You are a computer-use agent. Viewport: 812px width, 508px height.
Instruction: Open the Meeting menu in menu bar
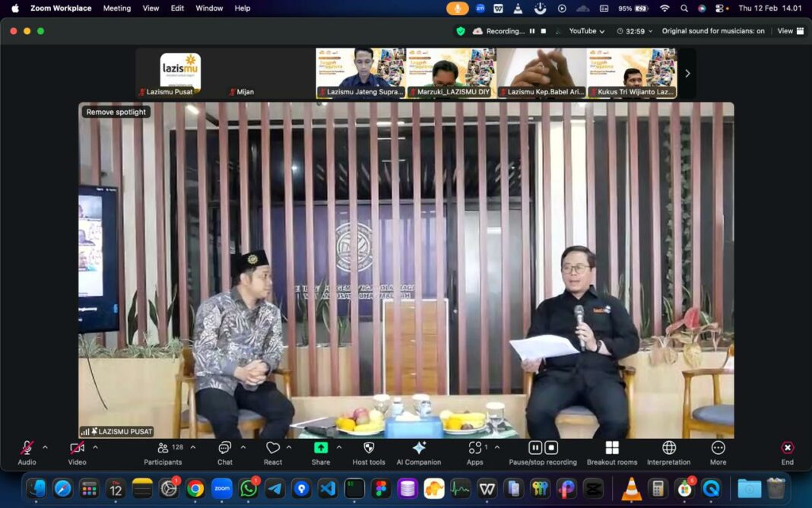coord(117,8)
